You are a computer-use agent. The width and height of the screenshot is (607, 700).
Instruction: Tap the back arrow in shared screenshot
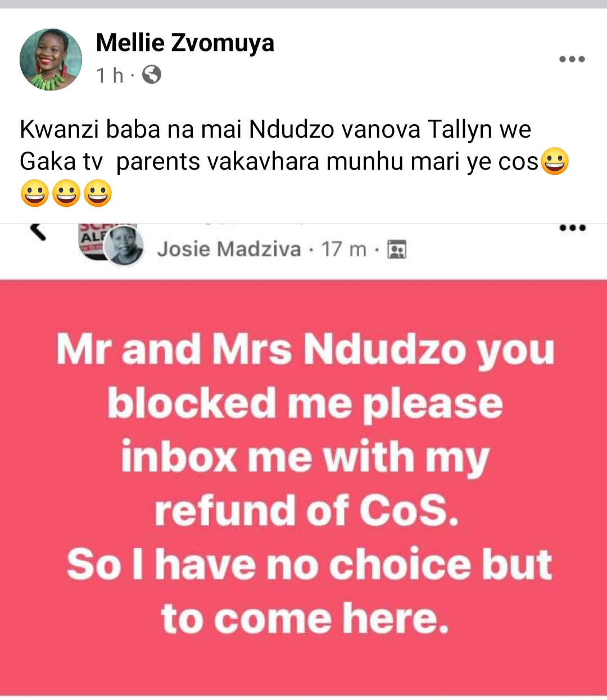tap(37, 230)
